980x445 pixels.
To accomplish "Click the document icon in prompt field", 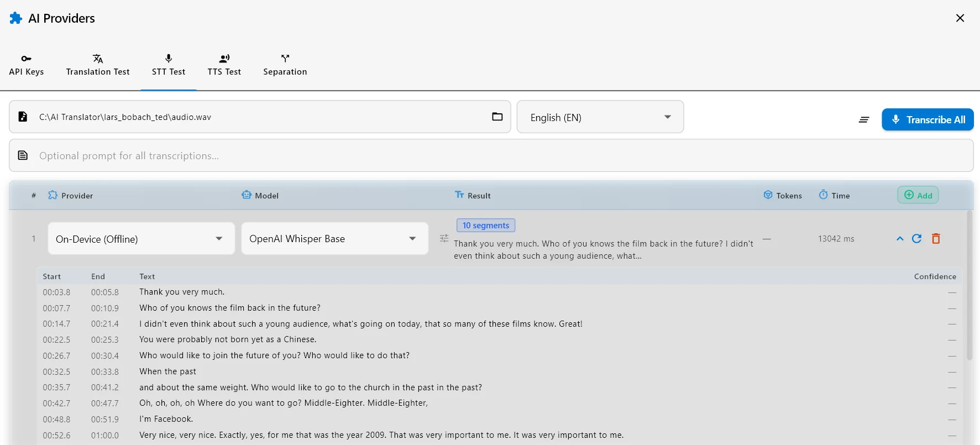I will click(x=23, y=155).
